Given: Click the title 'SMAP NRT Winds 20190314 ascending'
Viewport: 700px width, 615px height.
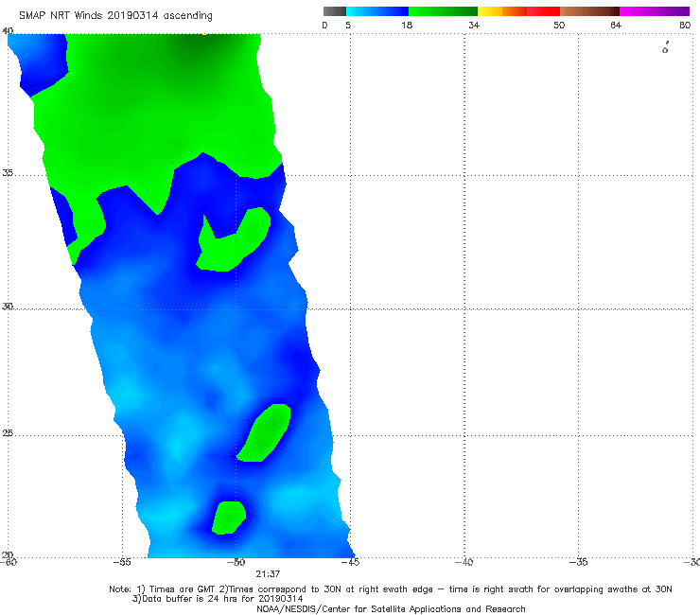Looking at the screenshot, I should click(x=115, y=16).
